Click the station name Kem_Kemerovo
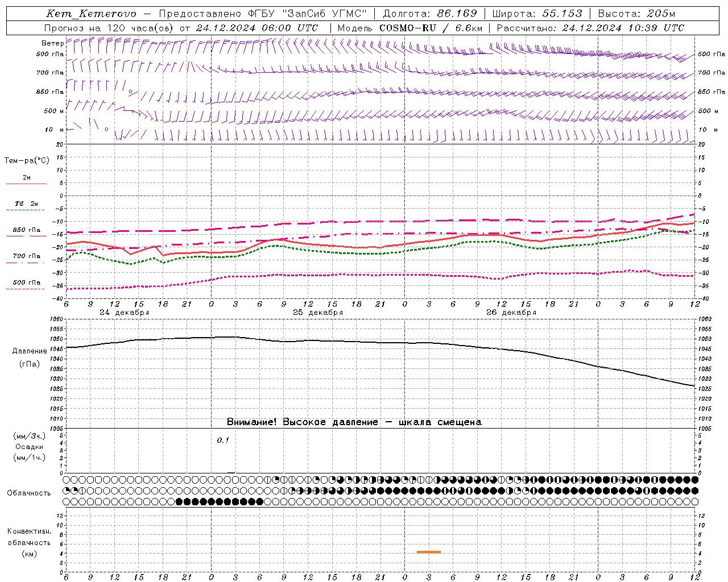This screenshot has height=582, width=728. click(91, 14)
